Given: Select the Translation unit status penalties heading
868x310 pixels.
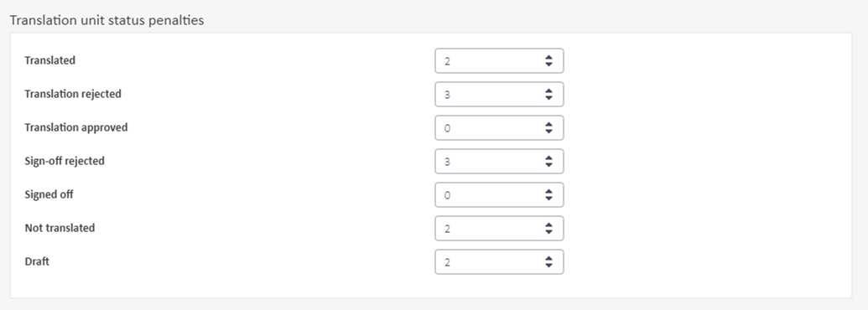Looking at the screenshot, I should (x=107, y=20).
